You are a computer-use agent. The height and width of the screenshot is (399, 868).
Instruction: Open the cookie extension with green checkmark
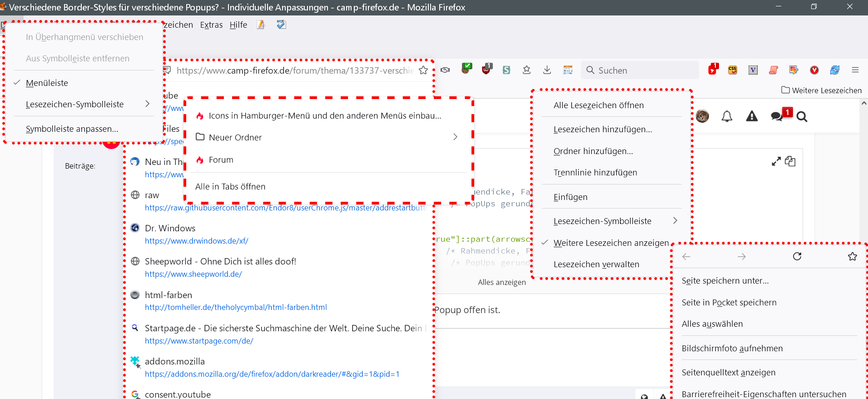466,69
